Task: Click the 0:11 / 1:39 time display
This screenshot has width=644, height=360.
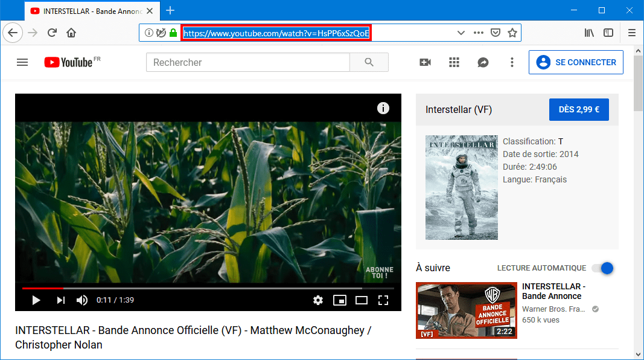Action: pos(115,300)
